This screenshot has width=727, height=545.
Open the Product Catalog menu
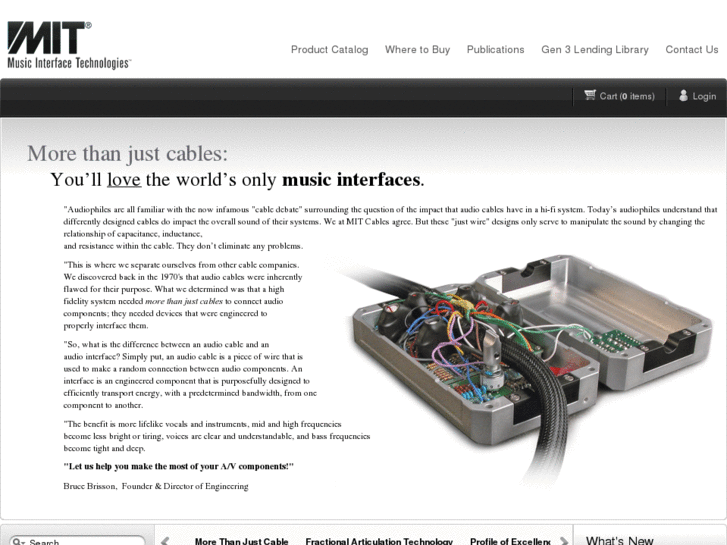pyautogui.click(x=329, y=50)
